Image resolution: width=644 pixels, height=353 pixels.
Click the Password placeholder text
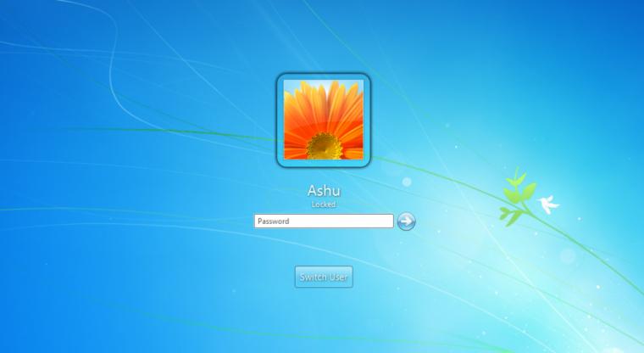click(274, 221)
